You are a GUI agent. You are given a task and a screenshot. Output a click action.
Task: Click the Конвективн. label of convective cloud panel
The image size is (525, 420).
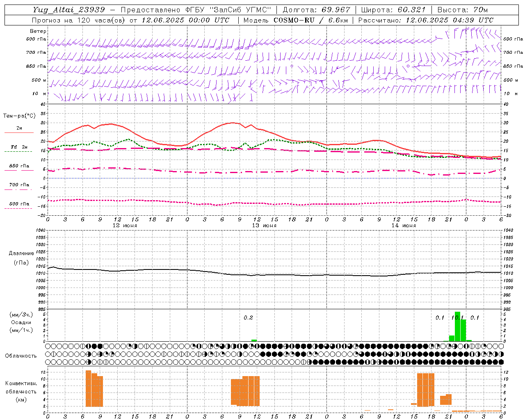21,383
